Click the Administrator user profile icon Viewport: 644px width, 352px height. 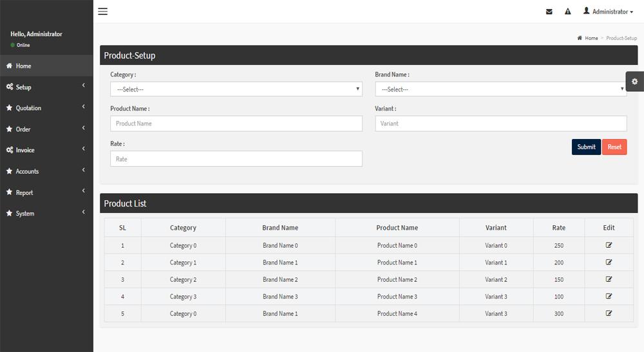[587, 11]
